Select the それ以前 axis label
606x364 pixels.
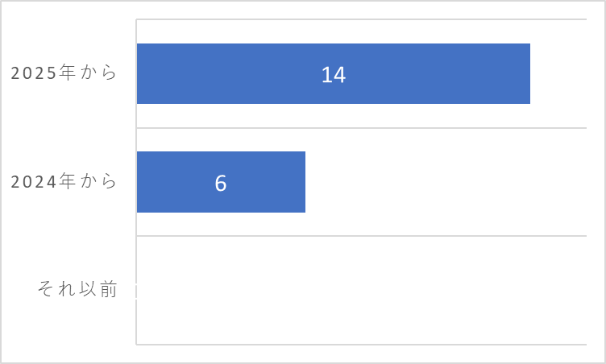(77, 289)
